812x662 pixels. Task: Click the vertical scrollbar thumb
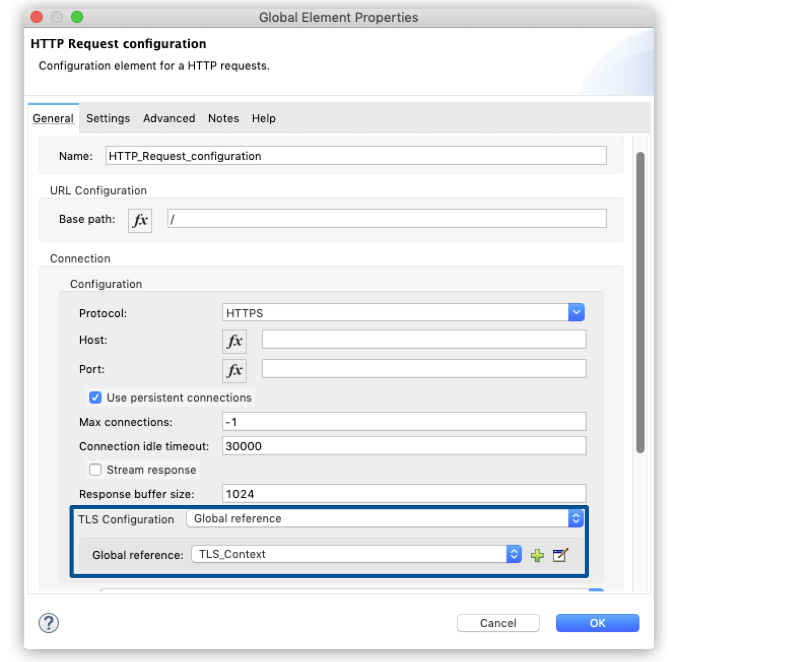(640, 302)
